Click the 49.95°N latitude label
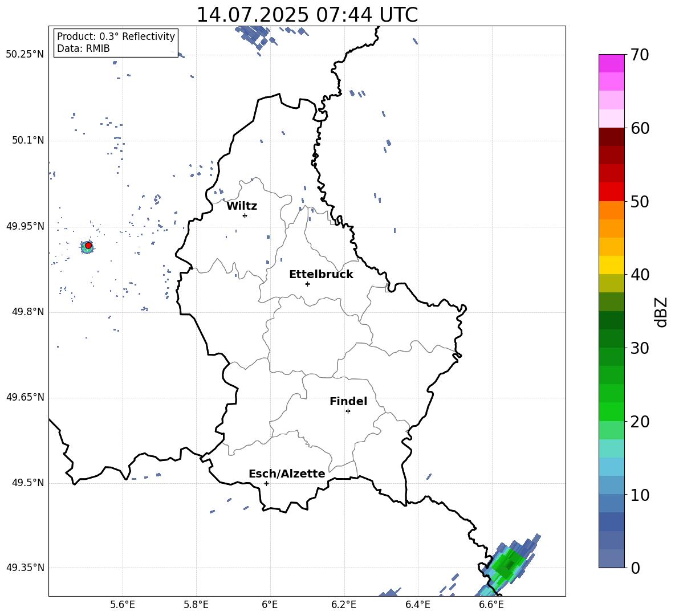Image resolution: width=675 pixels, height=616 pixels. 25,226
